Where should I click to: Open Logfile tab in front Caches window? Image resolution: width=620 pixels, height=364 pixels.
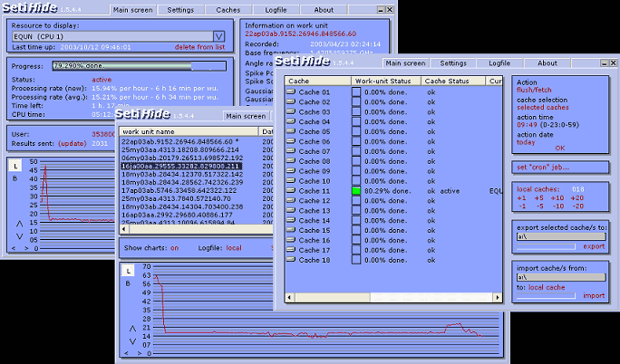499,63
